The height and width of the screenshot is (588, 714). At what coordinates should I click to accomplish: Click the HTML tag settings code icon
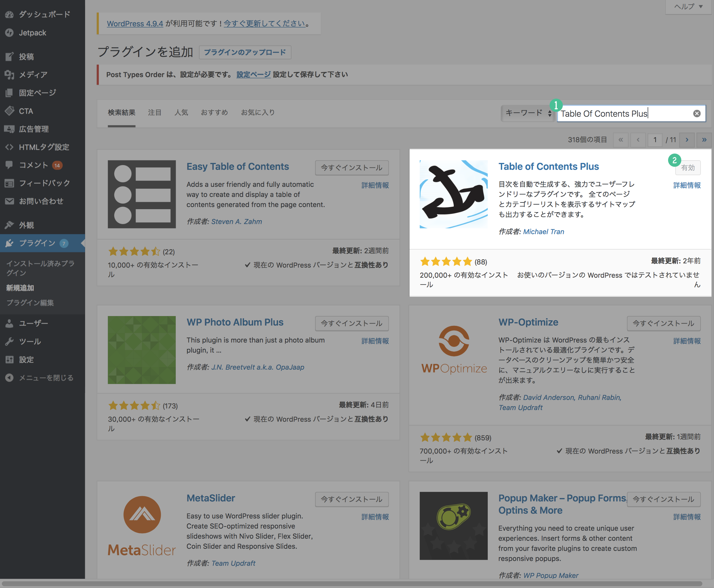pos(9,147)
